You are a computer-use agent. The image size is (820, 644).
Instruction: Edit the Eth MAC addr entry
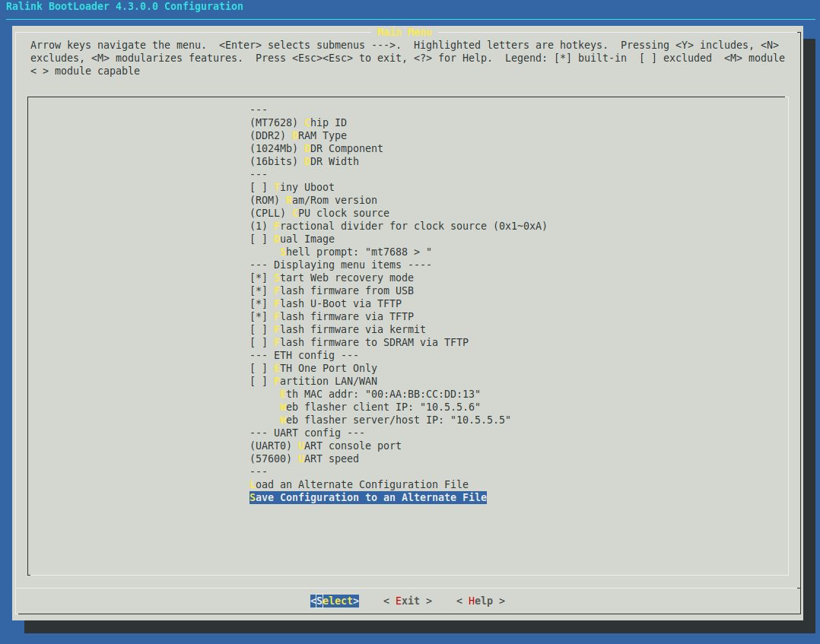[x=380, y=394]
